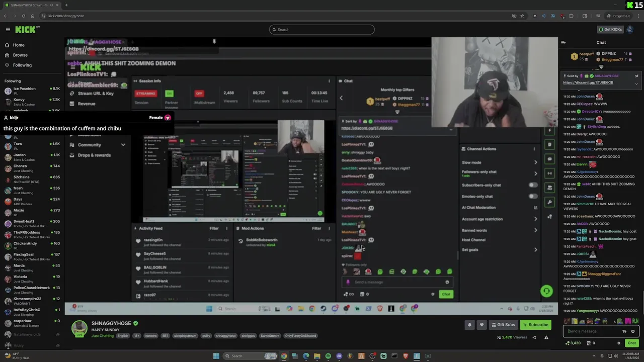Report the stream with the warning triangle icon
This screenshot has width=644, height=362.
click(x=546, y=337)
